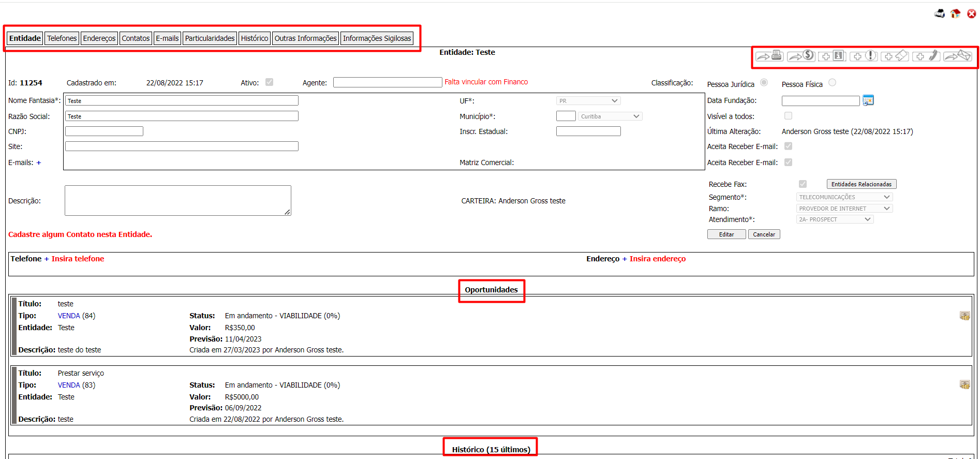The height and width of the screenshot is (459, 980).
Task: Click the dollar-sign forward icon
Action: [801, 56]
